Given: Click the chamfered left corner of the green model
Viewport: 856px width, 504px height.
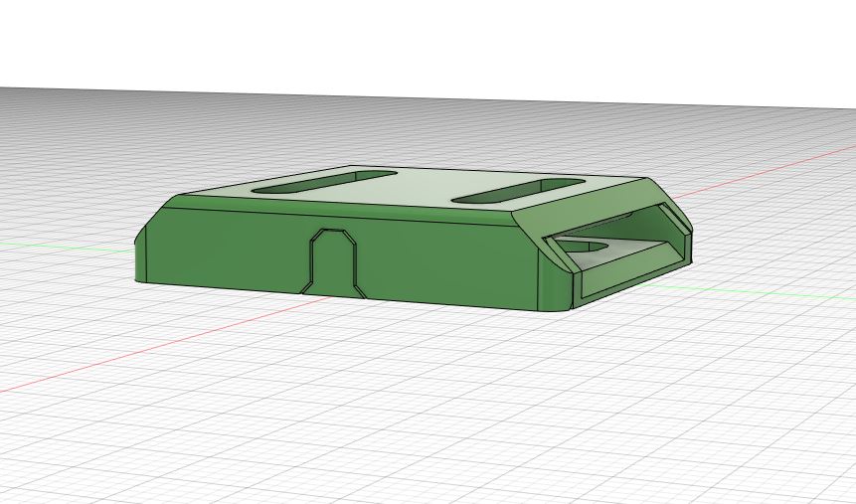Looking at the screenshot, I should [140, 253].
